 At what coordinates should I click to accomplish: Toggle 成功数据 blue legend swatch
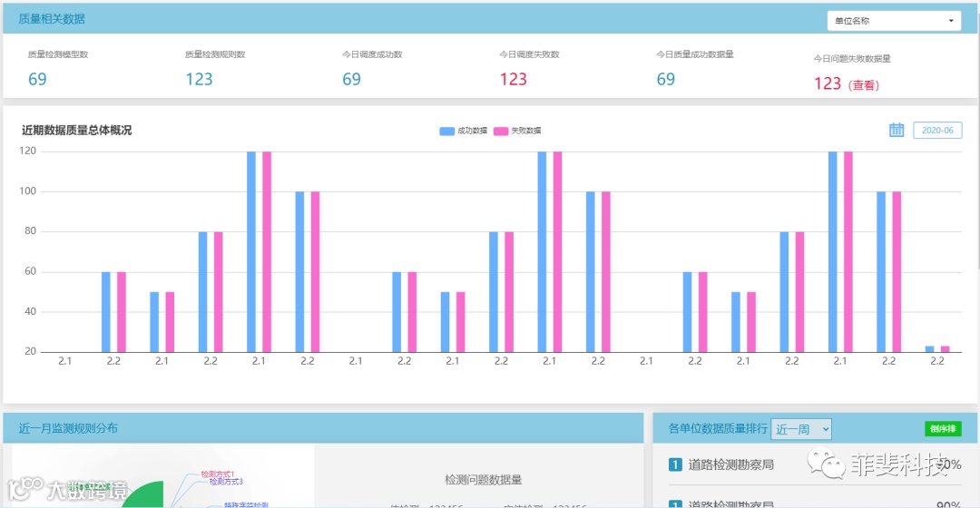[x=446, y=132]
